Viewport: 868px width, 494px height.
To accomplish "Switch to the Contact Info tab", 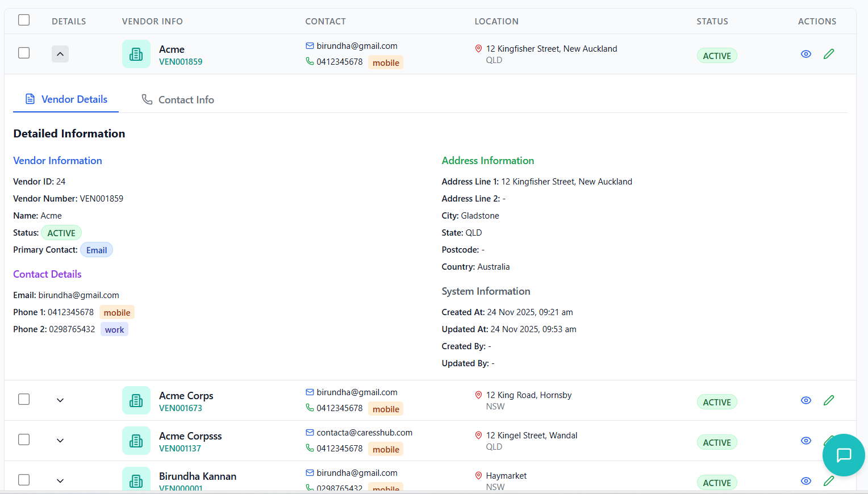I will tap(178, 99).
